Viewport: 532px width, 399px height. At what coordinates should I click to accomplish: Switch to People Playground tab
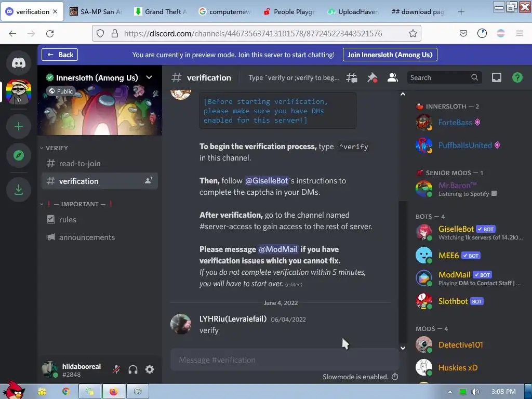pos(289,11)
